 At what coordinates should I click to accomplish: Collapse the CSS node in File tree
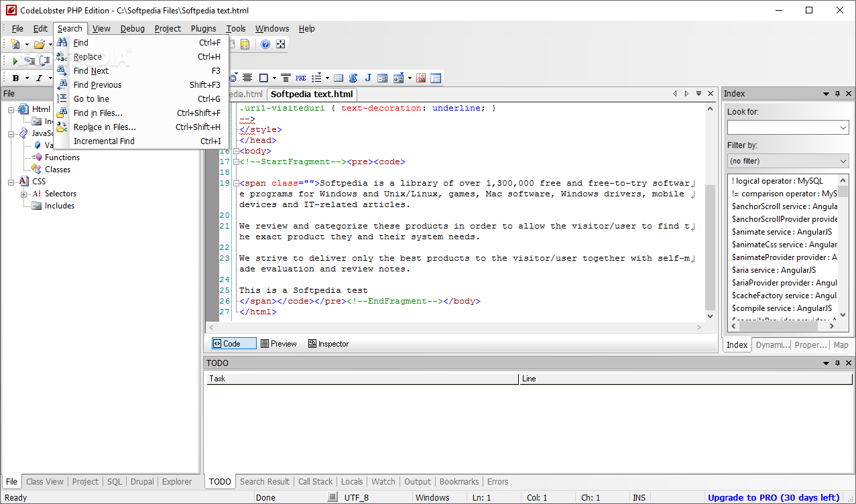[x=11, y=182]
